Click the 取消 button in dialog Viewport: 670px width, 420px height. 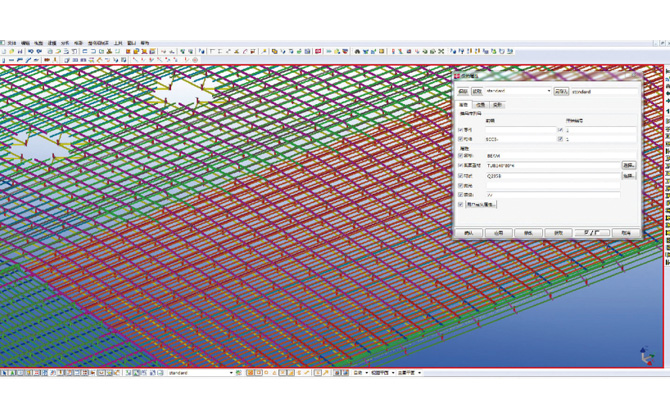point(626,232)
